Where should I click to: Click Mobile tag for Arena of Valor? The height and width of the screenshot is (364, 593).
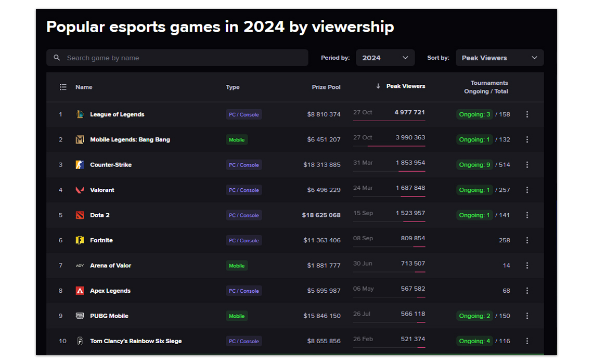[x=237, y=266]
